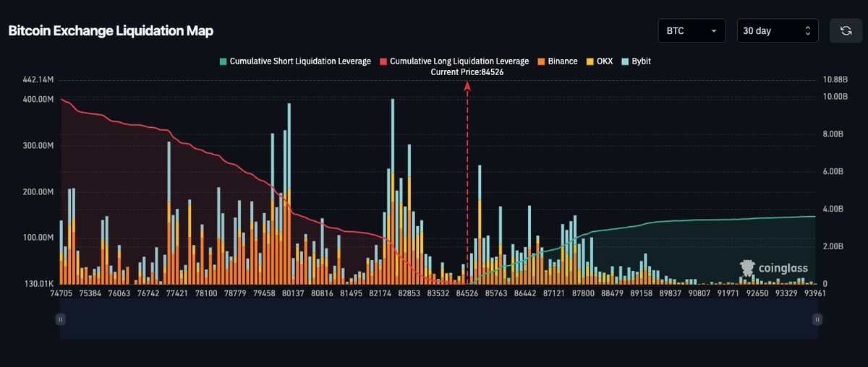This screenshot has width=868, height=367.
Task: Click the red long leverage legend swatch
Action: click(x=383, y=61)
